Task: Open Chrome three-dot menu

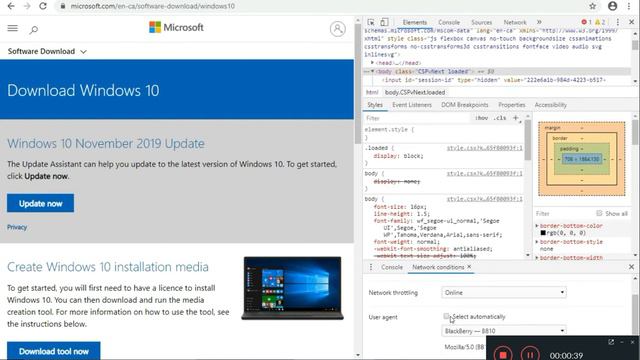Action: [x=629, y=6]
